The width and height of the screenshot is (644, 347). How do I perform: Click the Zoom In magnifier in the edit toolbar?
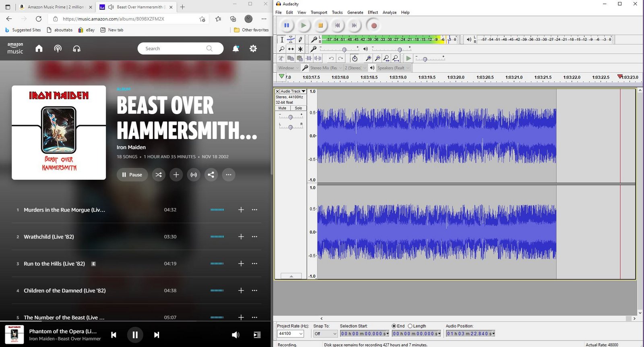(x=368, y=58)
